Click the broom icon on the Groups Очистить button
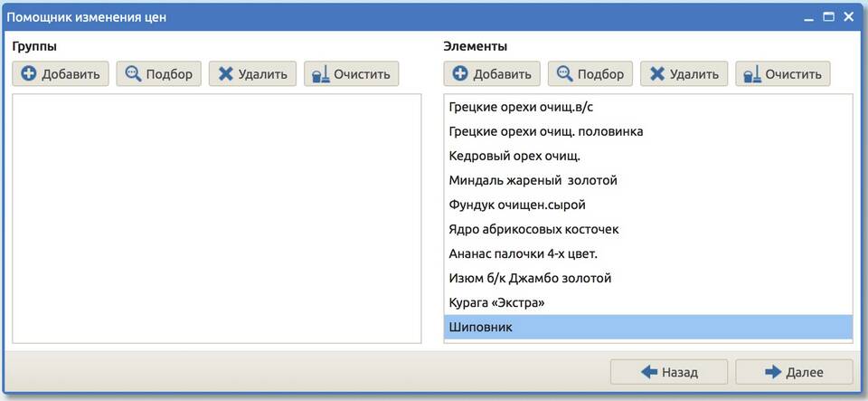Image resolution: width=868 pixels, height=401 pixels. pyautogui.click(x=320, y=73)
